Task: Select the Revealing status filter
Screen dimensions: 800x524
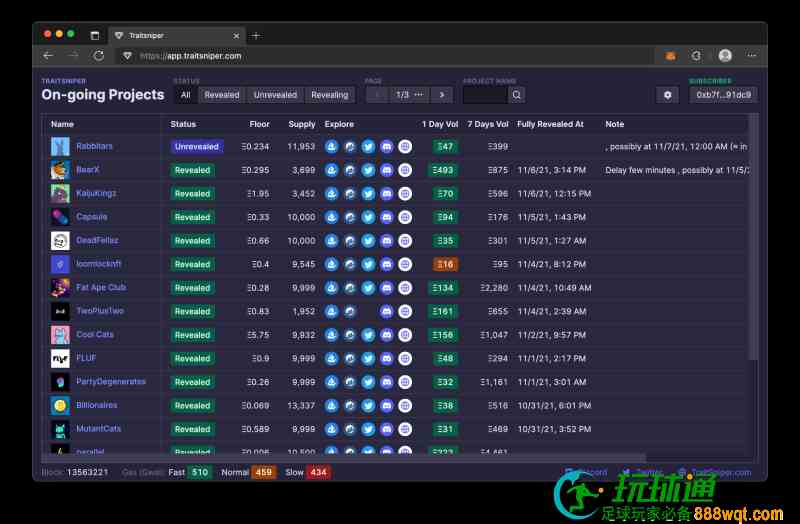Action: 330,95
